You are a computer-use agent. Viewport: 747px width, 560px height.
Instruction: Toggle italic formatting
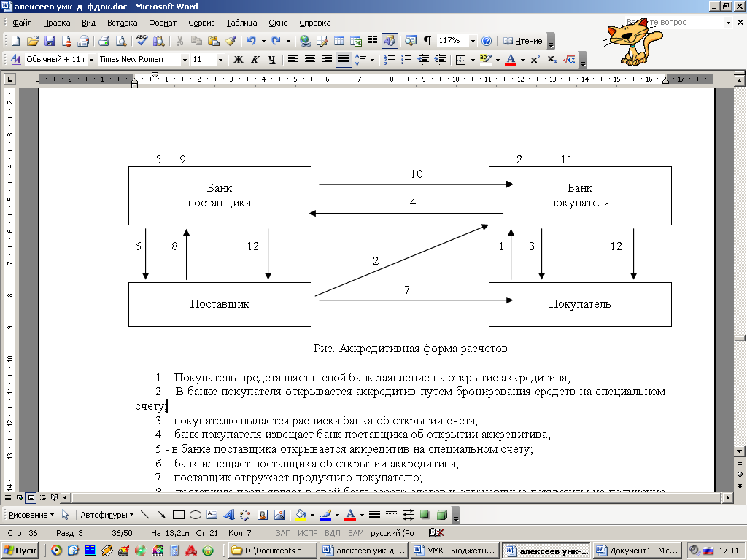(x=255, y=60)
